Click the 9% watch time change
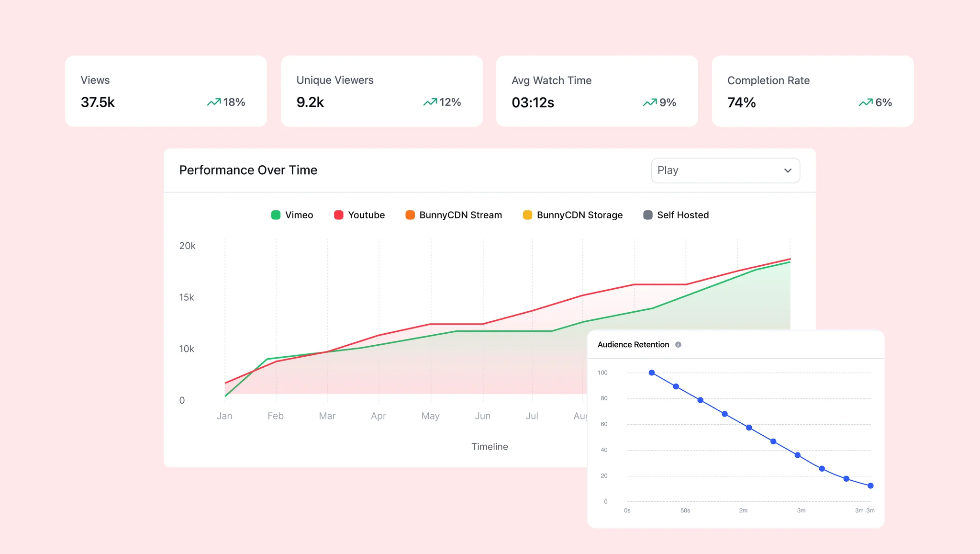 (x=668, y=102)
